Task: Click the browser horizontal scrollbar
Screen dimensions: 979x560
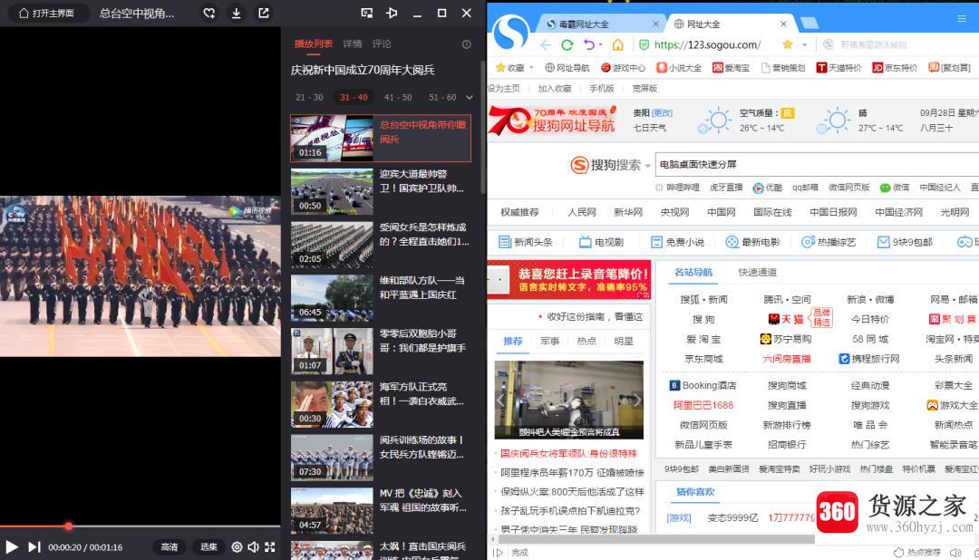Action: (655, 539)
